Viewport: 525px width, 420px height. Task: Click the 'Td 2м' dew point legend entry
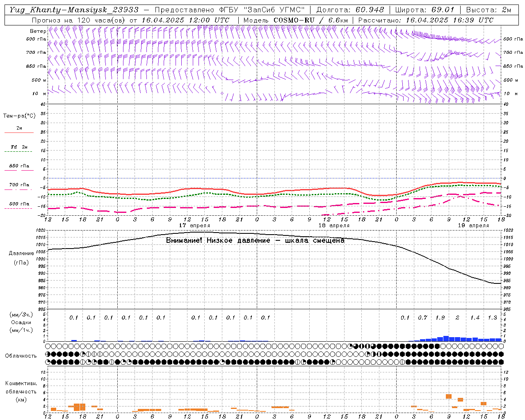pos(19,147)
